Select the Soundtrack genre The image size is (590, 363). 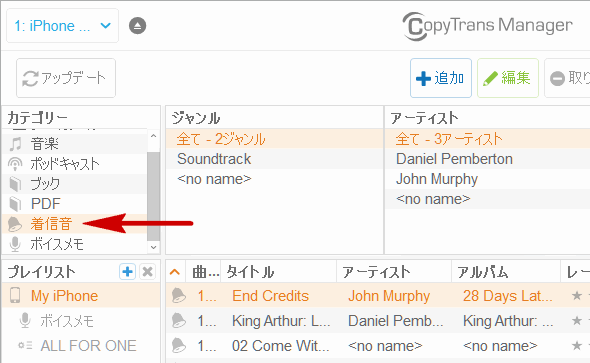(275, 159)
